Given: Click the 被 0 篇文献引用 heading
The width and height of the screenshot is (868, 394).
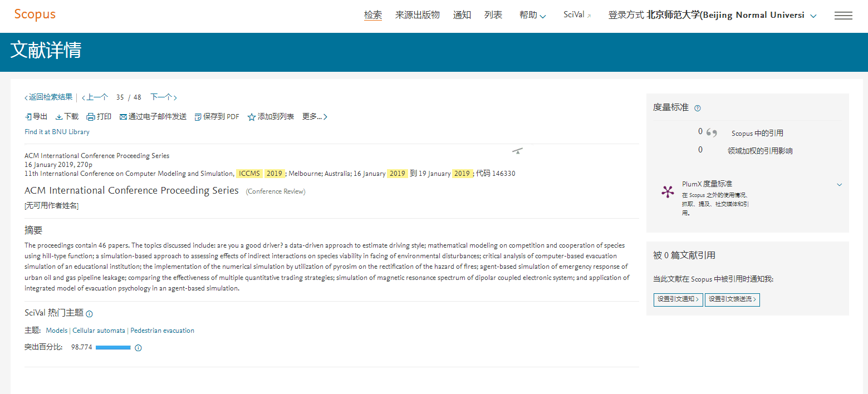Looking at the screenshot, I should [684, 255].
